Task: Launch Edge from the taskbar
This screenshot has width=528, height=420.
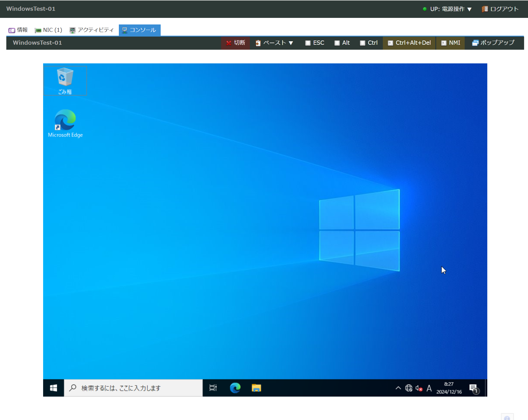Action: click(235, 388)
